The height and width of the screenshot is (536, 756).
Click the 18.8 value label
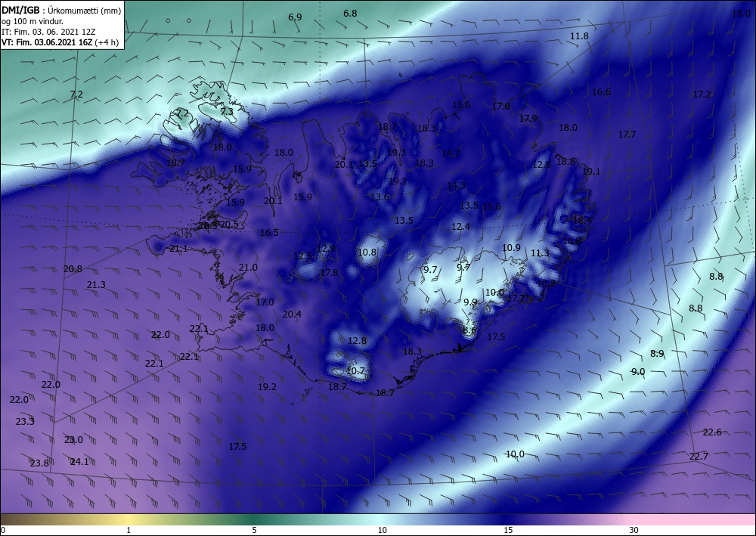[x=565, y=162]
